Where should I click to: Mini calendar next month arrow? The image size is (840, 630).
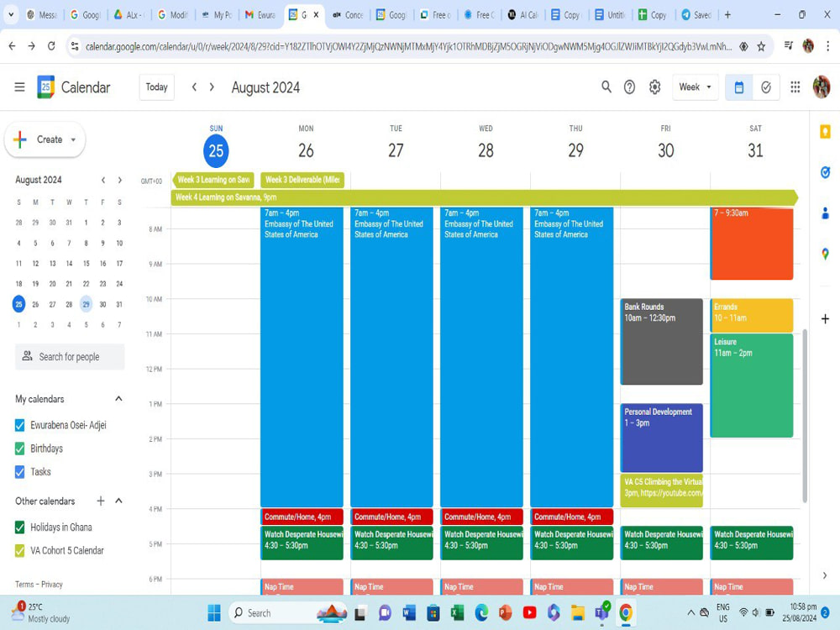point(120,180)
